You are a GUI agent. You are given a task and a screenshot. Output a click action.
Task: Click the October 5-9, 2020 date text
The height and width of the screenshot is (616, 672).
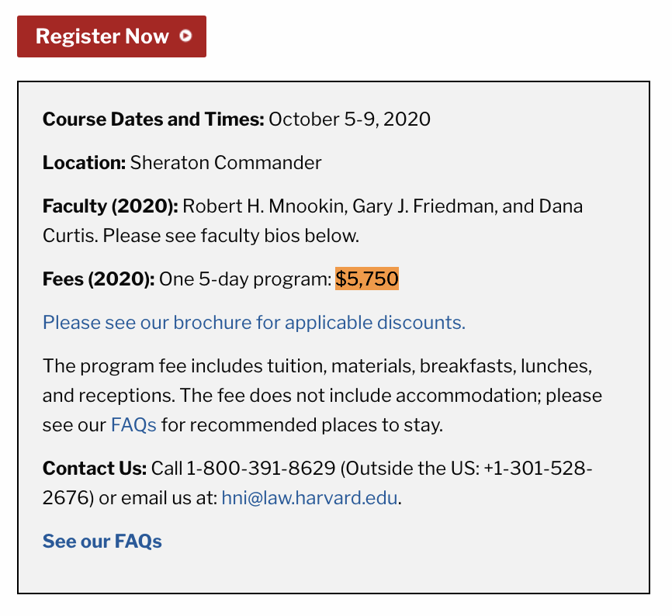(349, 119)
